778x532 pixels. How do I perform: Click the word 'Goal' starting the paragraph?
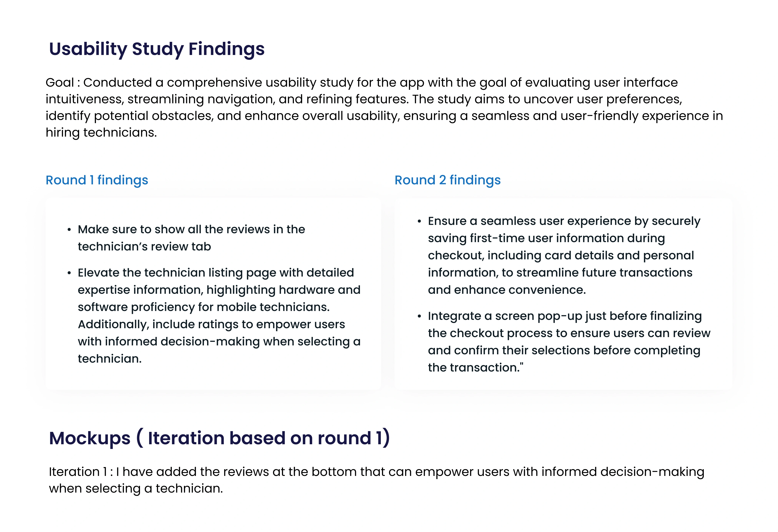[x=60, y=83]
